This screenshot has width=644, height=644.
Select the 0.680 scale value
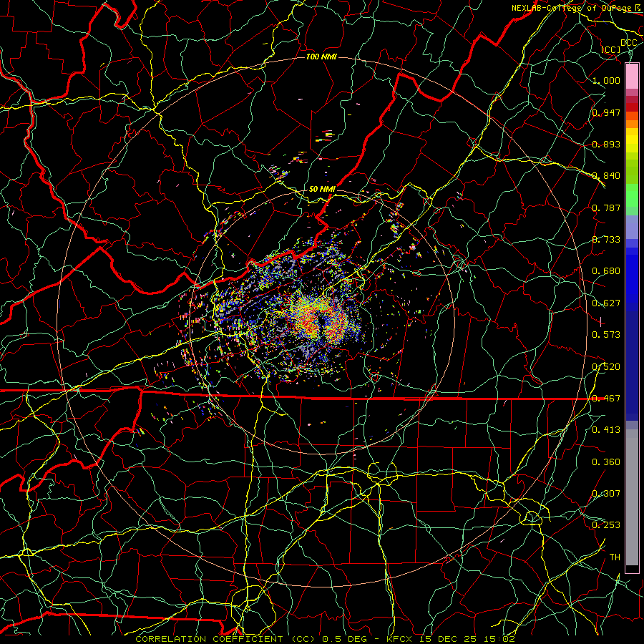click(606, 271)
